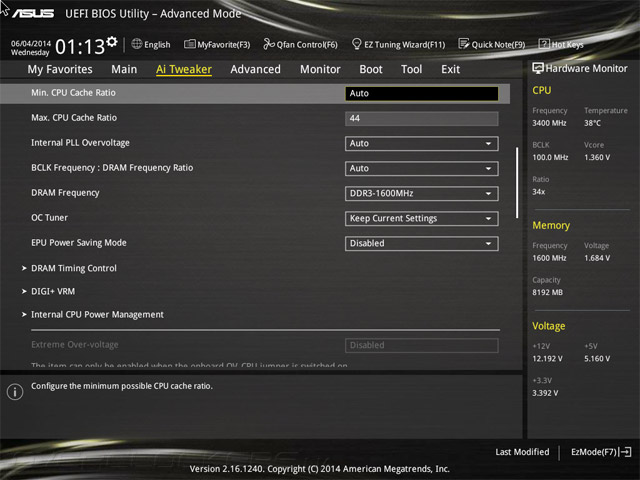Open Internal PLL Overvoltage dropdown
640x480 pixels.
[x=422, y=144]
